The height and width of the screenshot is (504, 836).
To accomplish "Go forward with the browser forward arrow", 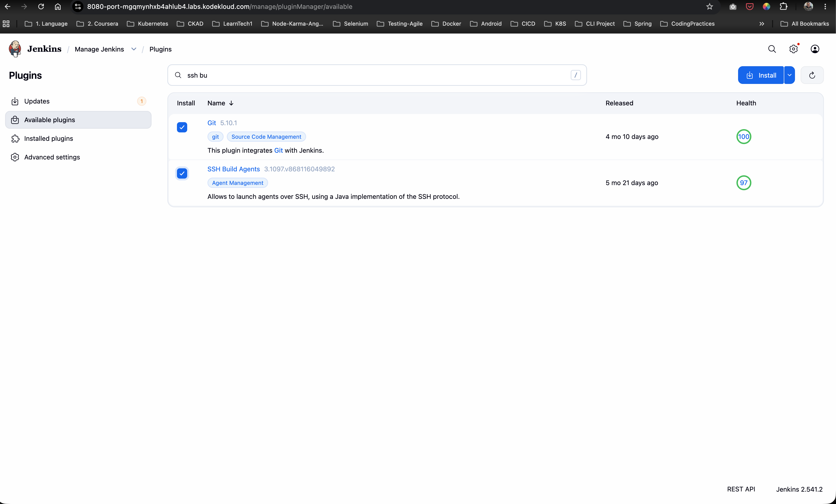I will 24,7.
